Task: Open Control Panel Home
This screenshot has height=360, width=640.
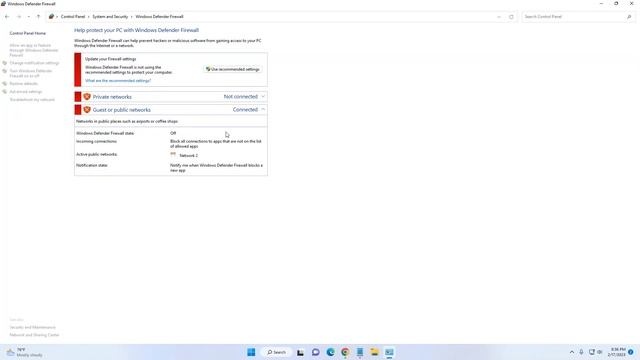Action: click(x=28, y=33)
